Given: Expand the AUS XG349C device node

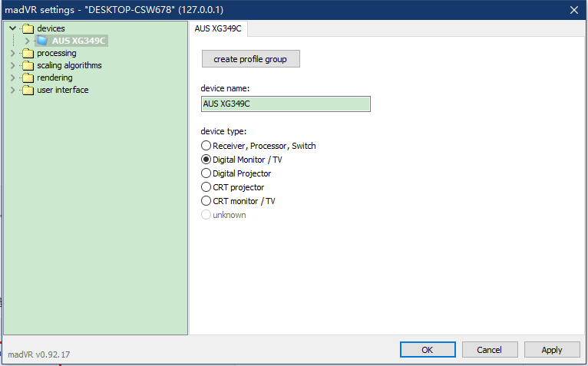Looking at the screenshot, I should [27, 41].
